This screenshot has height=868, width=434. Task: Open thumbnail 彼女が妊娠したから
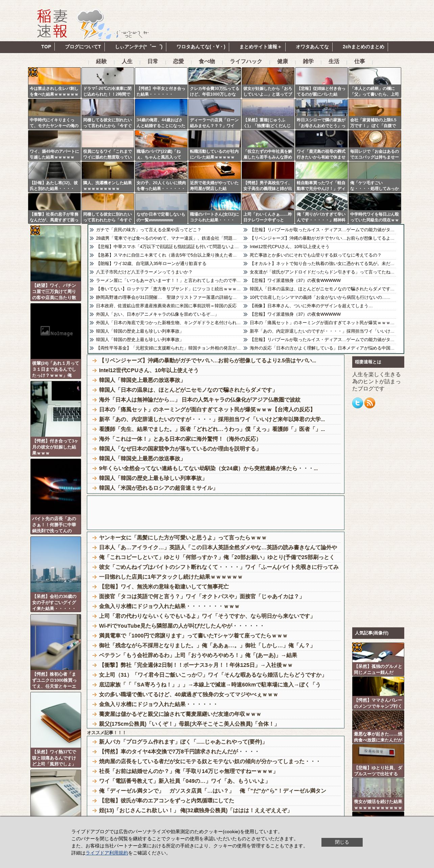[268, 83]
